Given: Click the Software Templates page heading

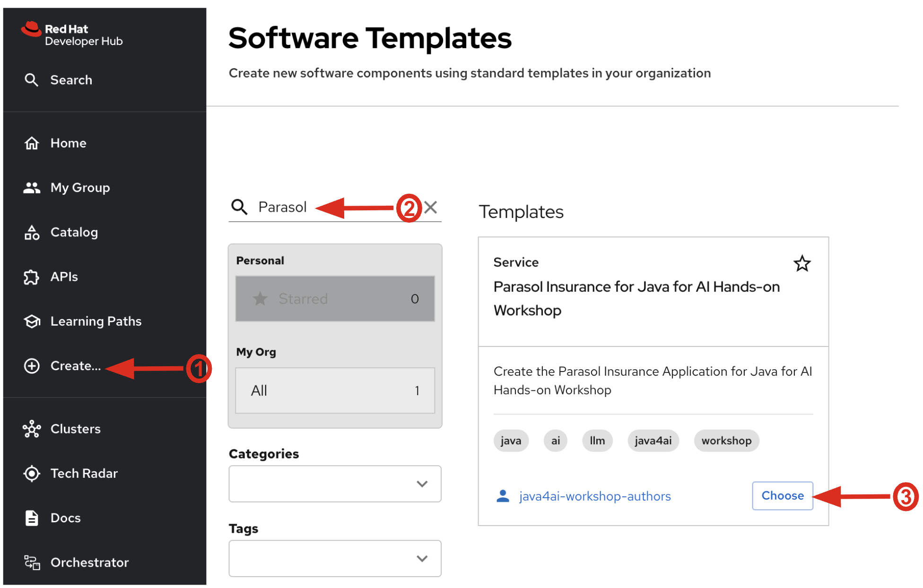Looking at the screenshot, I should [x=370, y=38].
